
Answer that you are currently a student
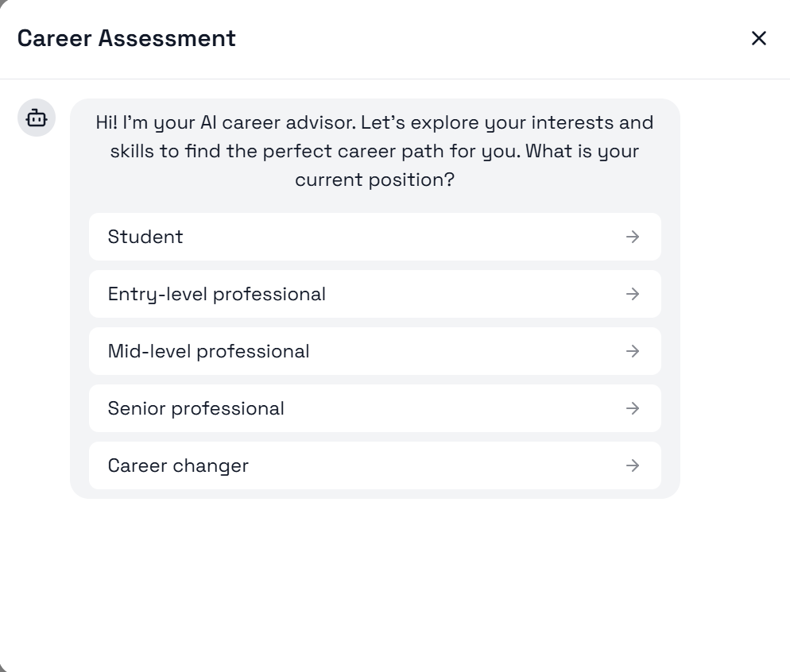point(374,237)
